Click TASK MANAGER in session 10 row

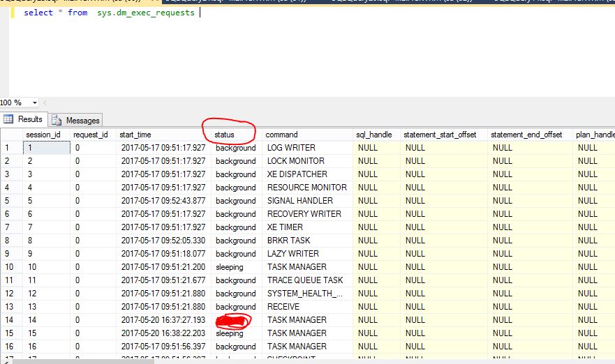coord(307,267)
